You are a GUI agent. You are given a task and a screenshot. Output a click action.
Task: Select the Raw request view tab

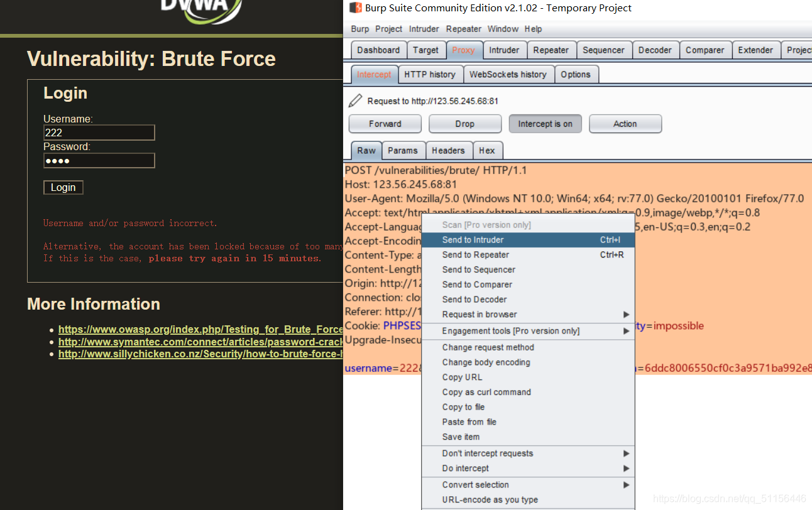click(366, 151)
